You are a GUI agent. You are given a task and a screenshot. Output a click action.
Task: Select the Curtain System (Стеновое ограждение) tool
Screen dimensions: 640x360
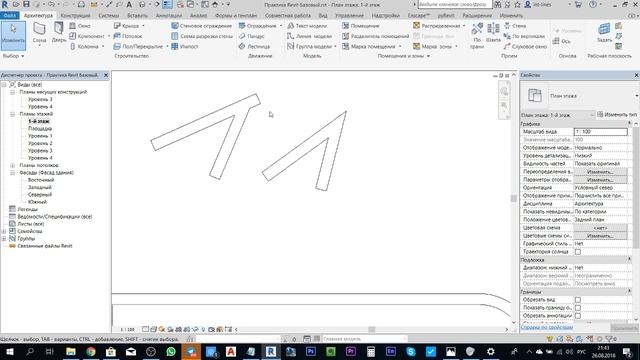(x=202, y=26)
